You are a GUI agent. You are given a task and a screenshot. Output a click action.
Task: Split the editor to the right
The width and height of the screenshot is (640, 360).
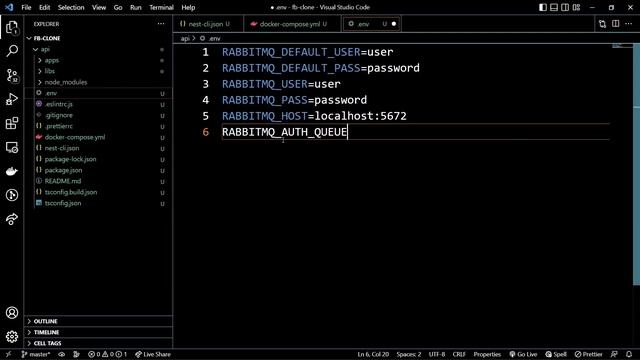(x=616, y=24)
